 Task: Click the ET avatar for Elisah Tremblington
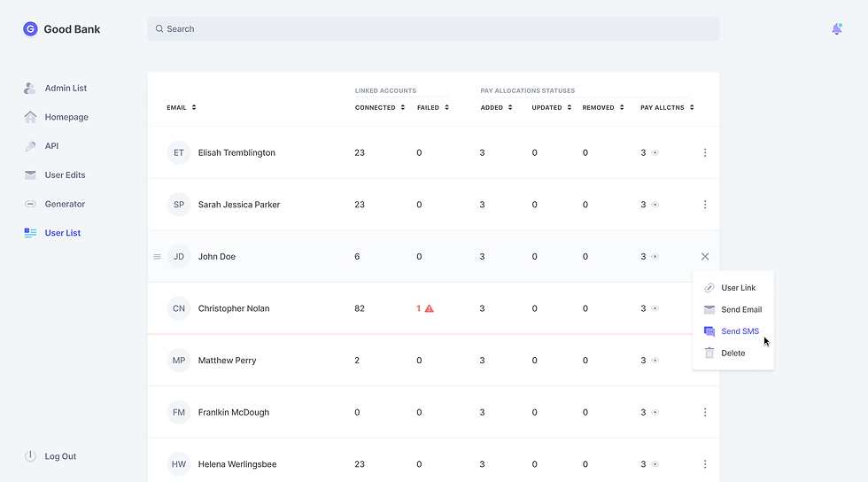coord(179,153)
